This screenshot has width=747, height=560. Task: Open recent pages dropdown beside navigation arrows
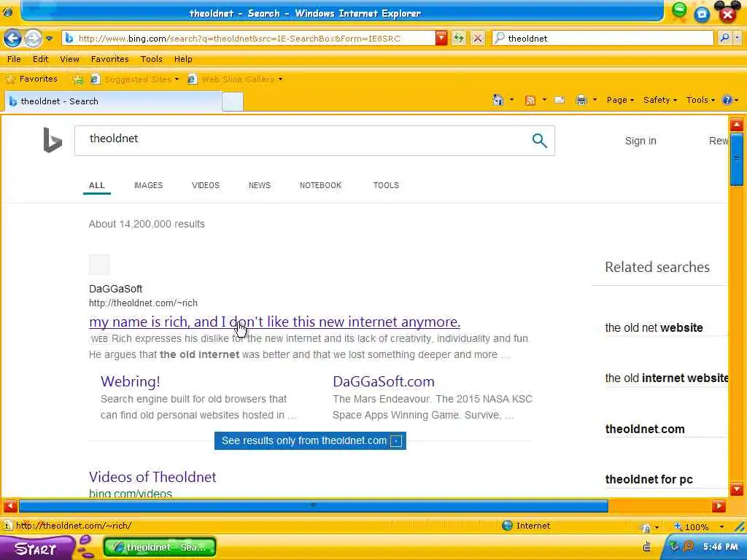coord(49,39)
